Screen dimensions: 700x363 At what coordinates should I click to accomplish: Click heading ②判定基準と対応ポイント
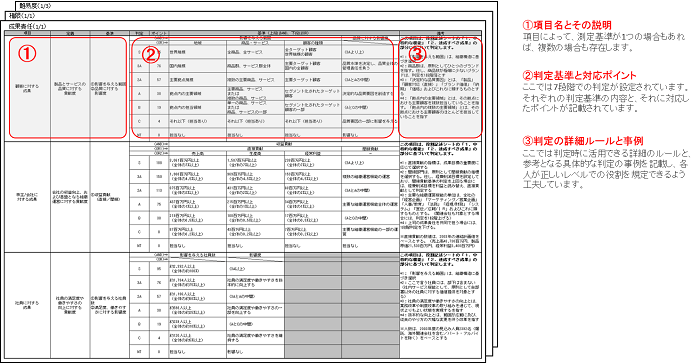tap(579, 75)
